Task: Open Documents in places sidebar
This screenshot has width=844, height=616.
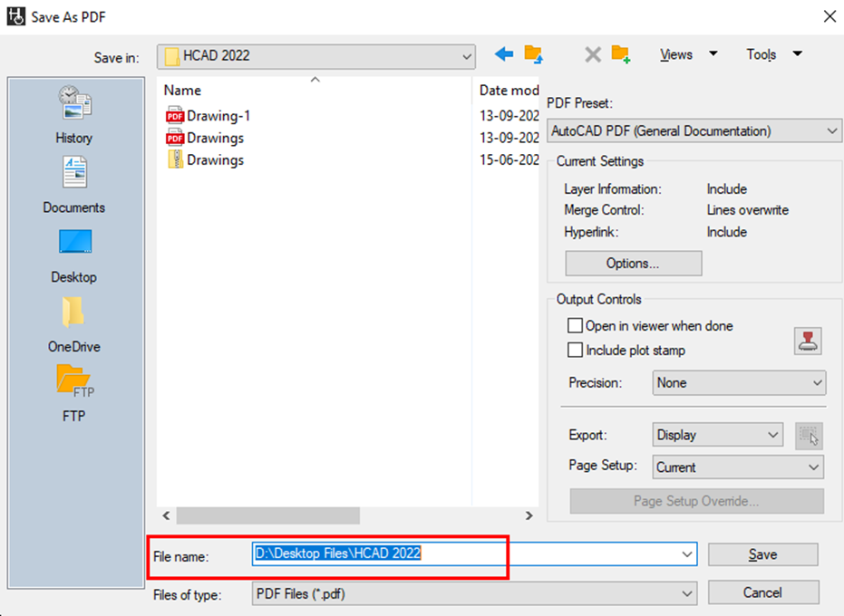Action: [74, 185]
